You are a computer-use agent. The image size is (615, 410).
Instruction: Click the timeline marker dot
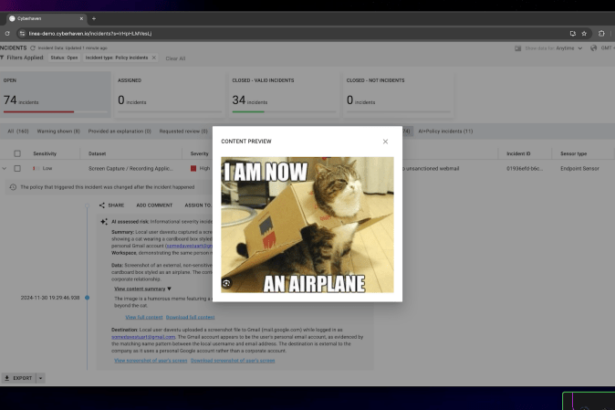pyautogui.click(x=87, y=298)
